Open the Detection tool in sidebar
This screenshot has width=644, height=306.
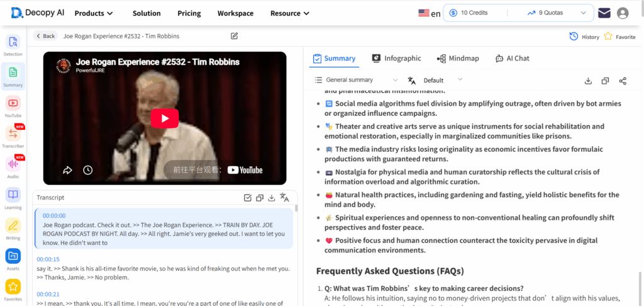click(13, 46)
